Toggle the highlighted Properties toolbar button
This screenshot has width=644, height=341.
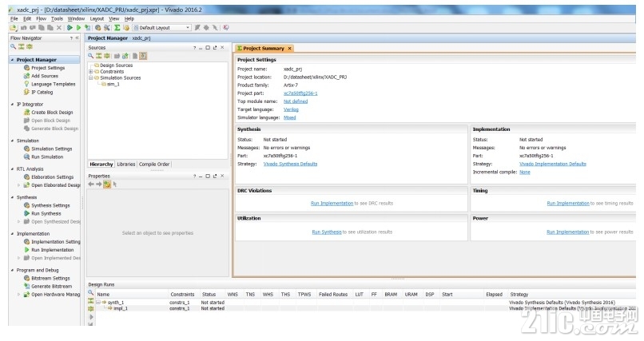point(107,184)
